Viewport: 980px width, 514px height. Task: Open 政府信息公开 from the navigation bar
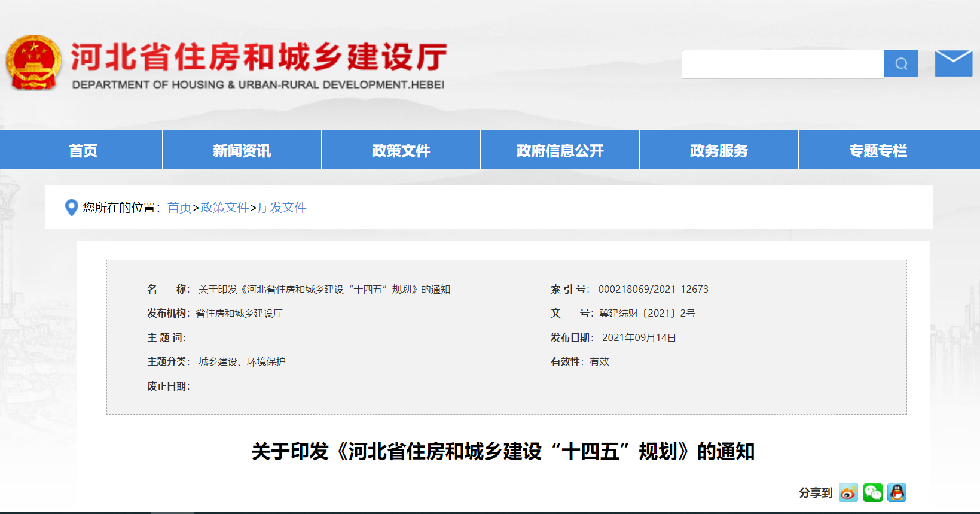point(560,150)
